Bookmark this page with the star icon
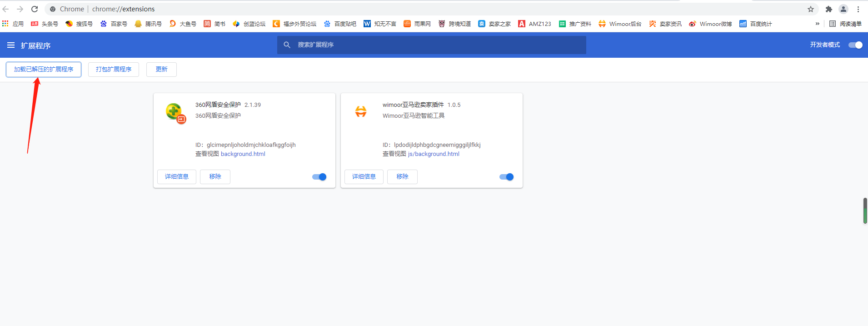Viewport: 868px width, 326px height. coord(811,9)
